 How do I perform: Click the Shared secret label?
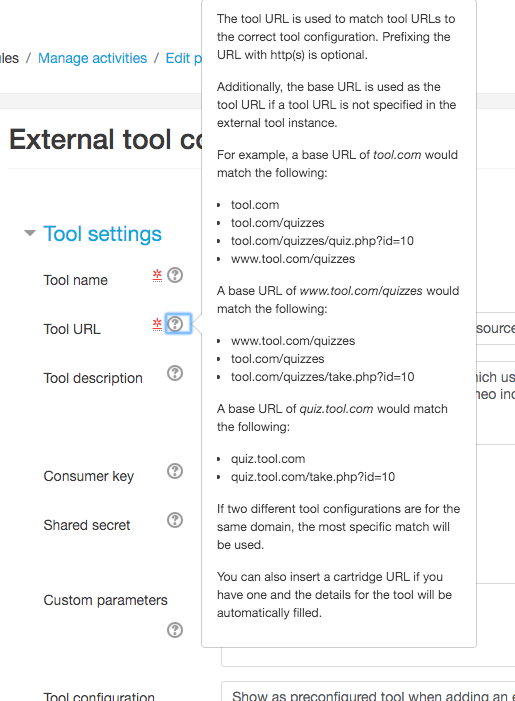click(87, 525)
